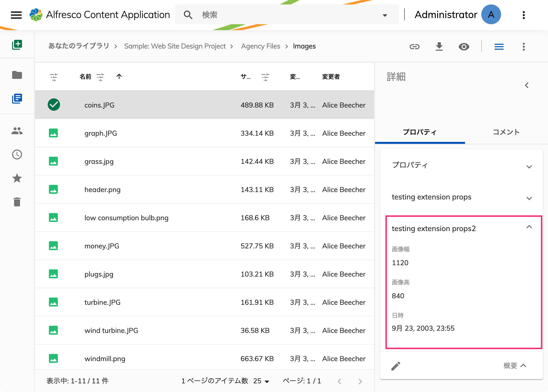Preview the file with the eye icon
Screen dimensions: 548x392
coord(464,46)
